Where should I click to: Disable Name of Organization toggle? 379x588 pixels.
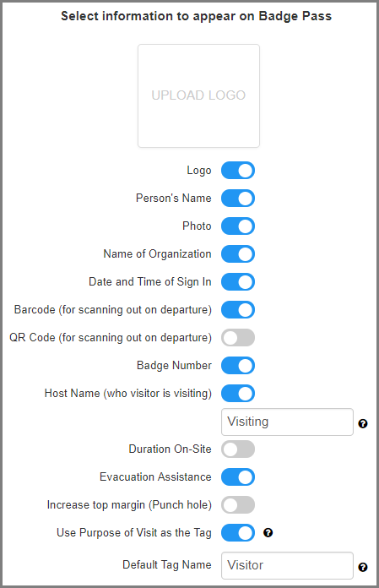[x=238, y=254]
